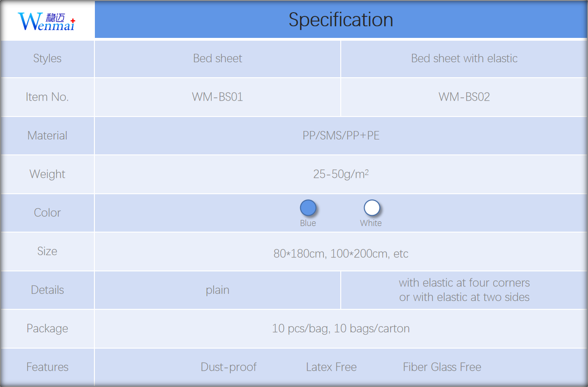Select the Bed sheet with elastic cell
The width and height of the screenshot is (588, 387).
464,58
